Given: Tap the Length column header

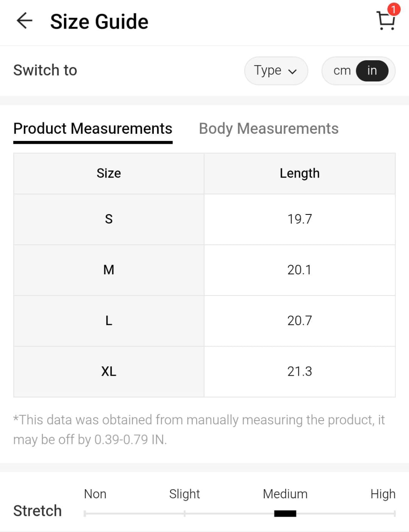Looking at the screenshot, I should coord(299,173).
